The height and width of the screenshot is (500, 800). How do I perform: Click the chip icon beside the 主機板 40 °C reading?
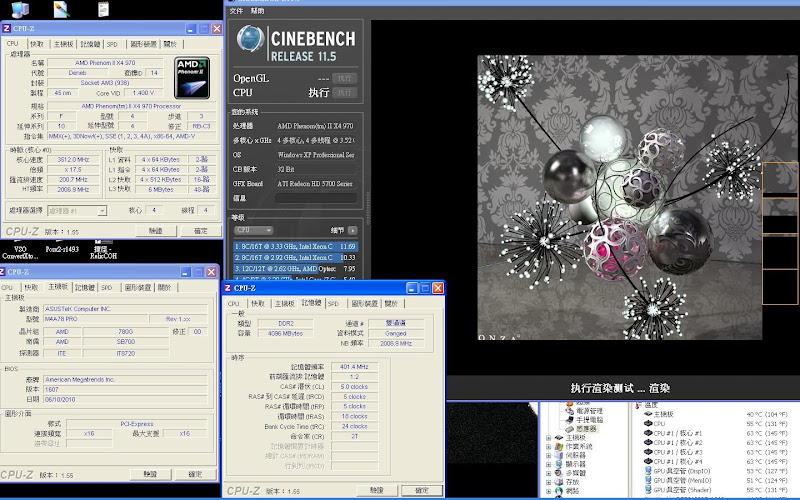[648, 414]
